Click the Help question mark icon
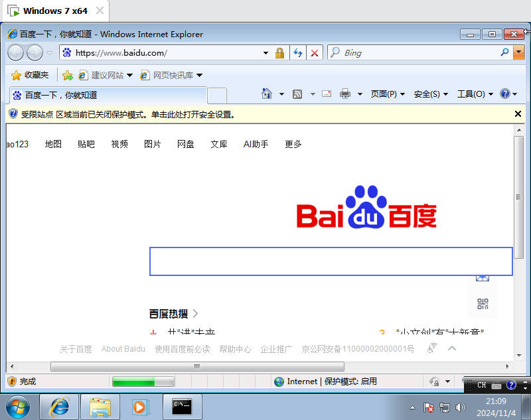Image resolution: width=531 pixels, height=420 pixels. coord(504,94)
